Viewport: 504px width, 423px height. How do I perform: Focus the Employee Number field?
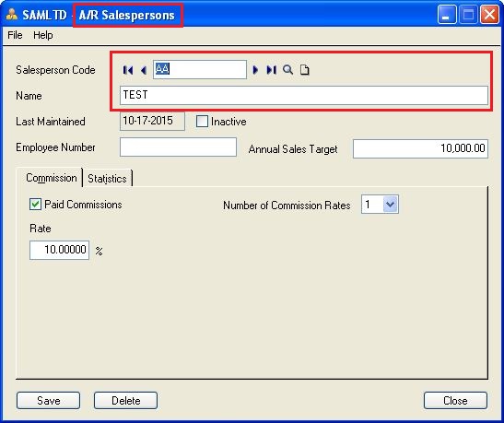click(178, 147)
